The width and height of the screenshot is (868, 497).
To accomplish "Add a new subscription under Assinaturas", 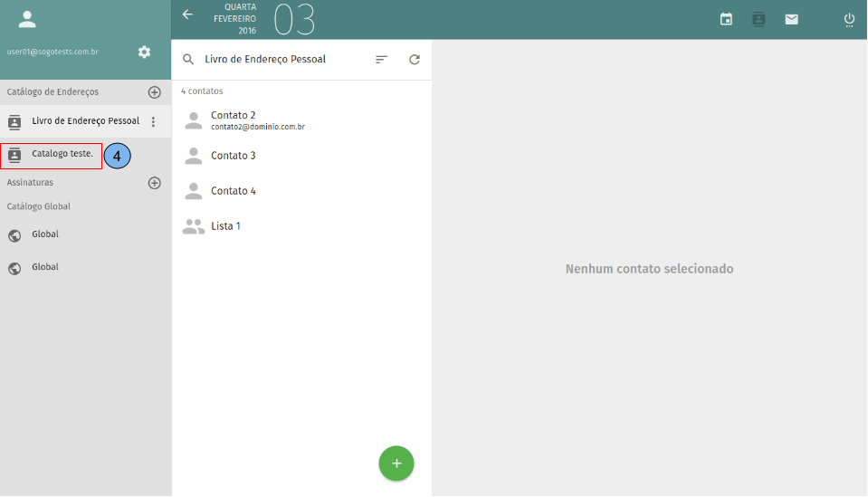I will (154, 183).
